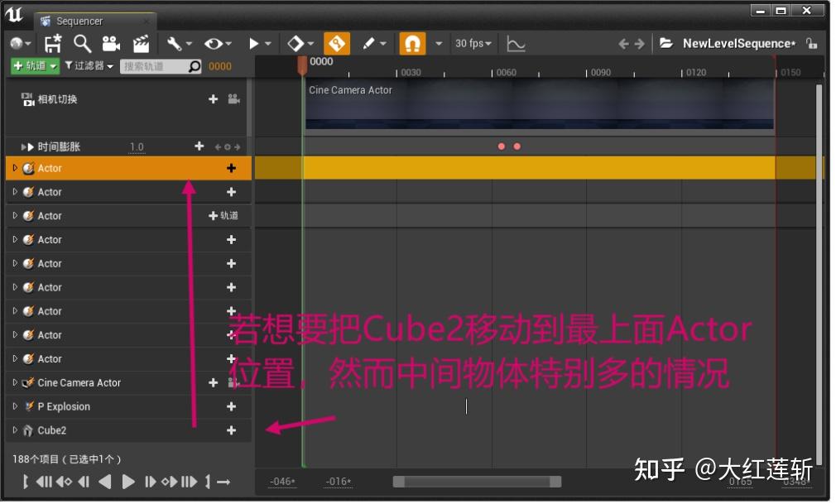Add a track to P Explosion

tap(232, 406)
